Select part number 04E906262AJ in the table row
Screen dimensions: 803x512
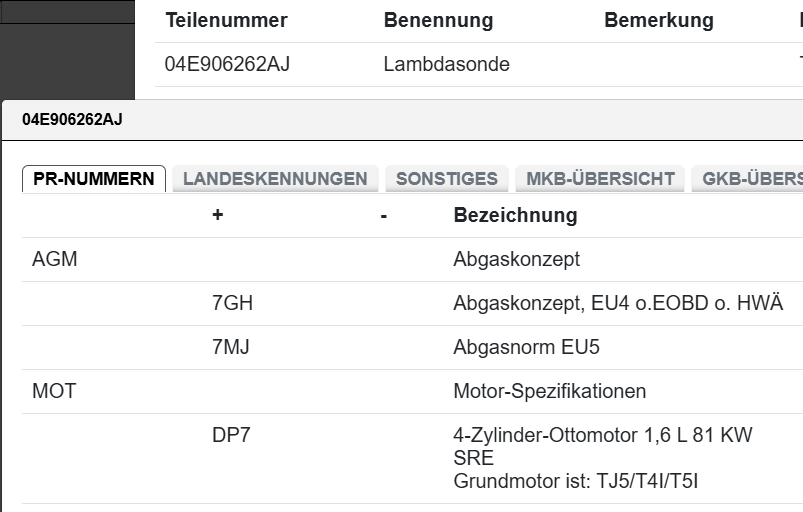click(228, 65)
